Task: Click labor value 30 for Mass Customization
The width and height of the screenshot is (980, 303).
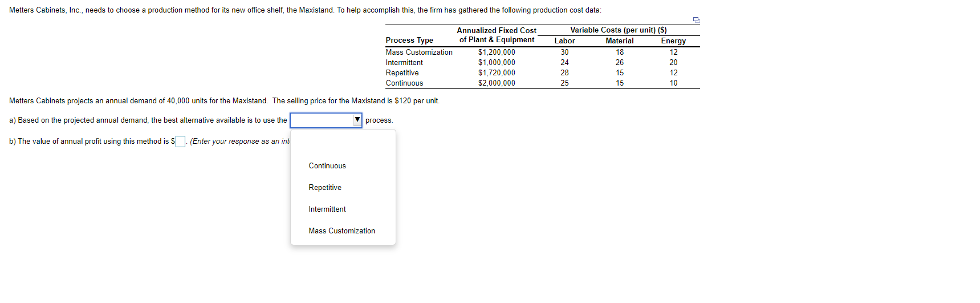Action: (x=564, y=52)
